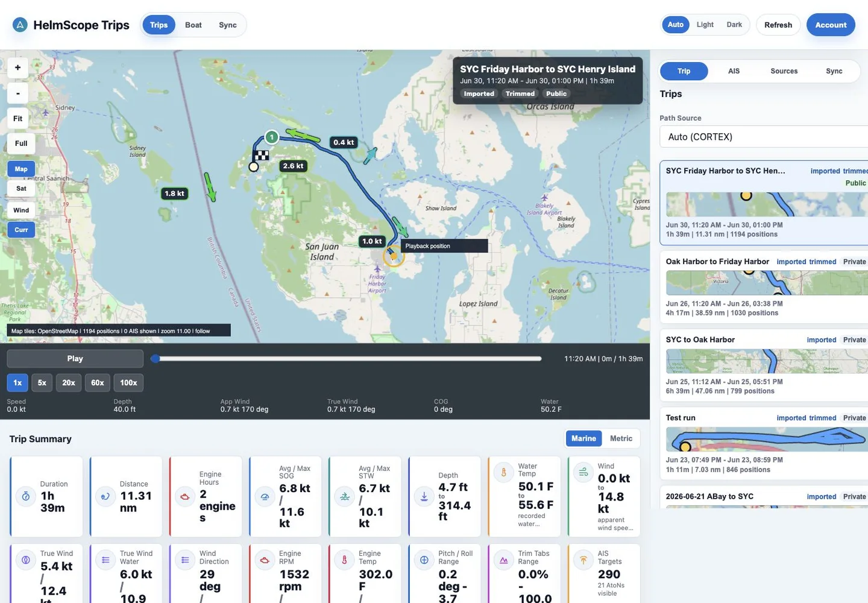Click the 1.8 kt current label
Screen dimensions: 868x603
(174, 194)
